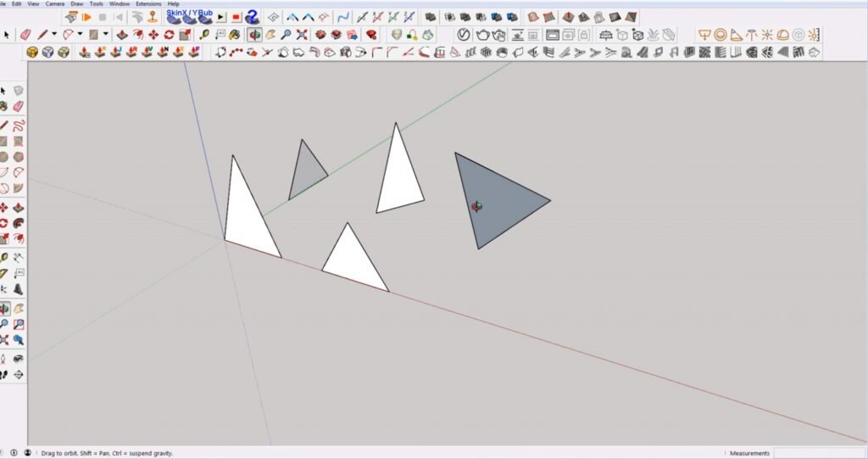
Task: Click the bezier curve icon in top toolbar
Action: coord(343,17)
